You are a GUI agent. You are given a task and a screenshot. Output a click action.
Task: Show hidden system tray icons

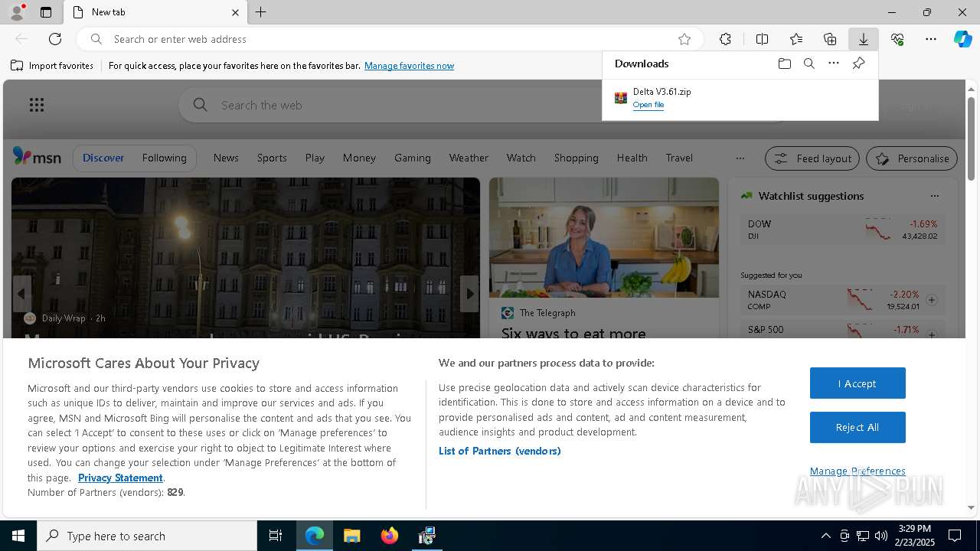click(x=825, y=536)
